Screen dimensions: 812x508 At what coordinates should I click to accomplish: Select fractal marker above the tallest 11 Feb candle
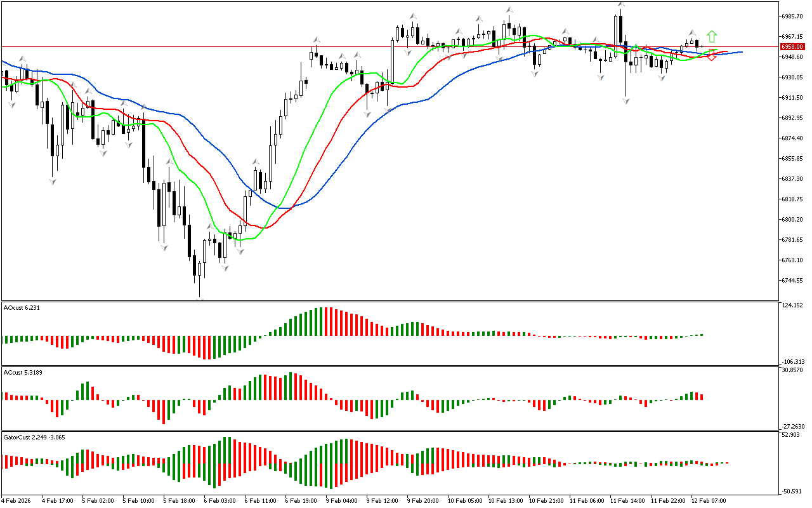pos(620,4)
